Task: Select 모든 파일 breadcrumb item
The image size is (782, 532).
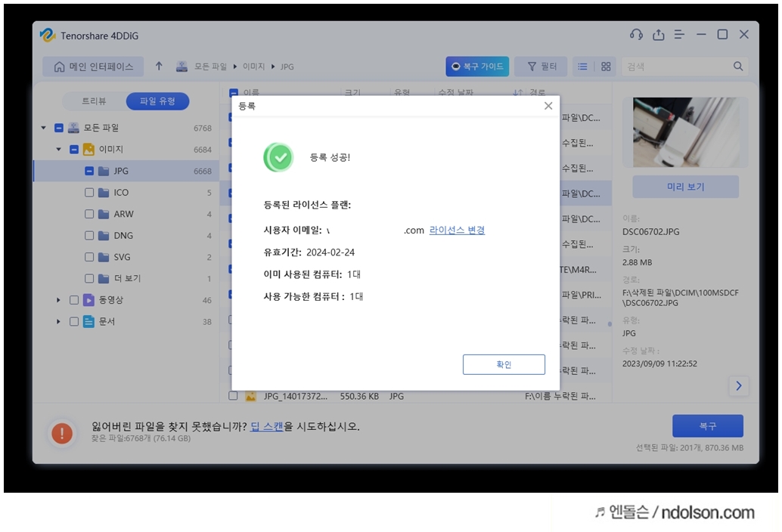Action: (x=210, y=66)
